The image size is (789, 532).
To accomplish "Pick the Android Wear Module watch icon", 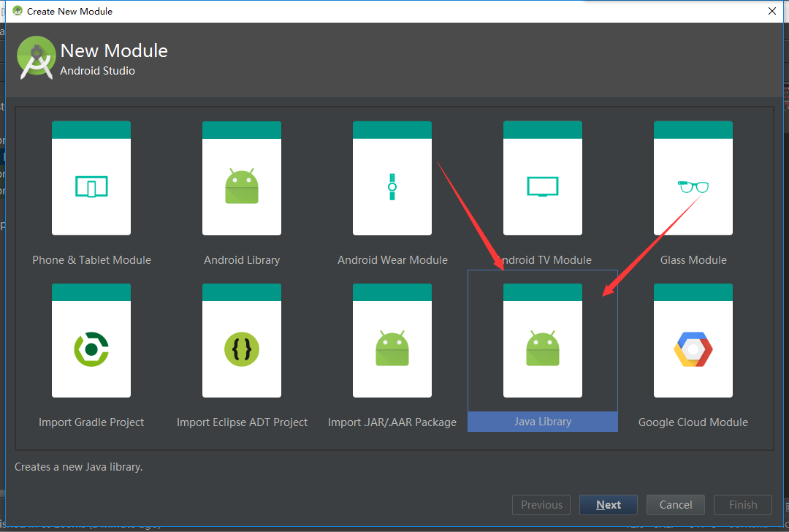I will [392, 178].
